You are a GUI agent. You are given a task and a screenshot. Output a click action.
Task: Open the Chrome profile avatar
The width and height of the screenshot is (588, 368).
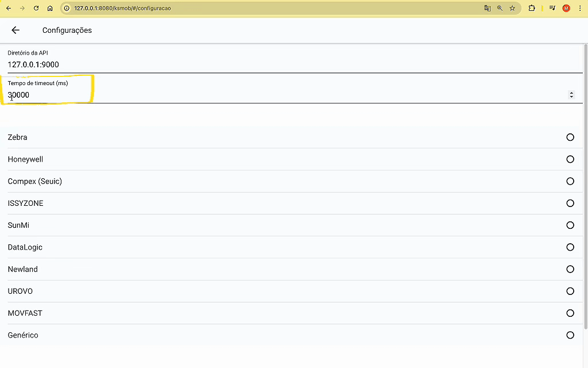pos(566,9)
